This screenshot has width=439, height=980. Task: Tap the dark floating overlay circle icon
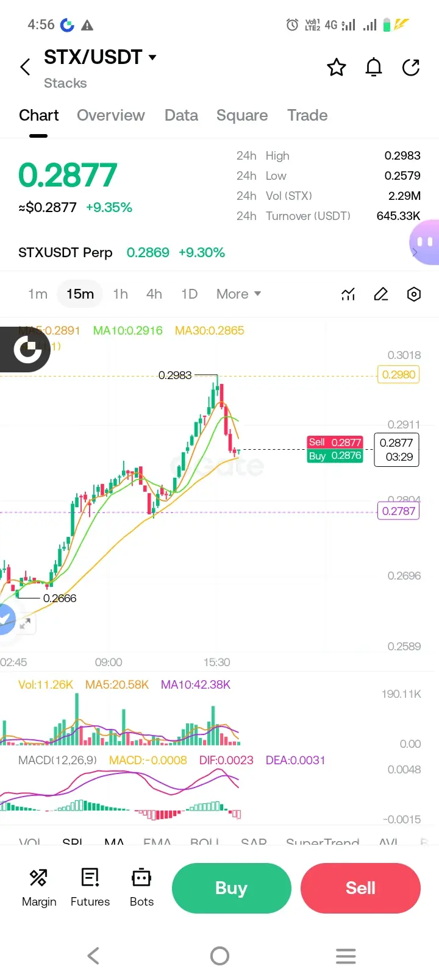pos(27,349)
